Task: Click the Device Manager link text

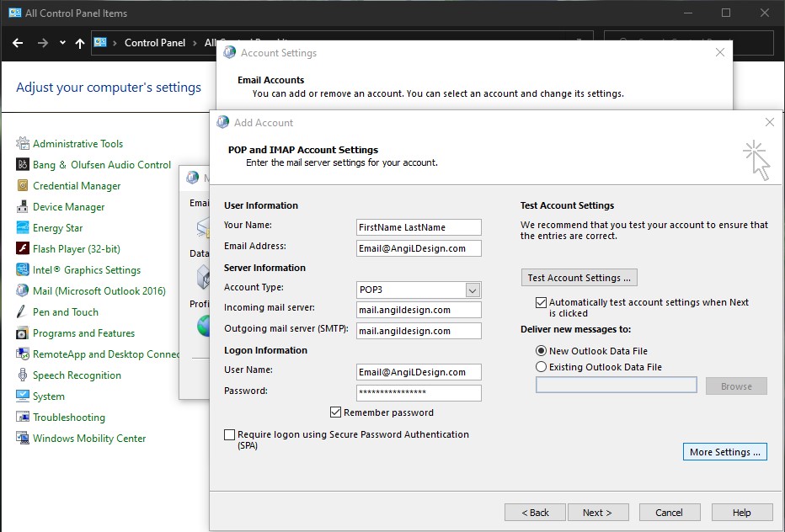Action: [68, 207]
